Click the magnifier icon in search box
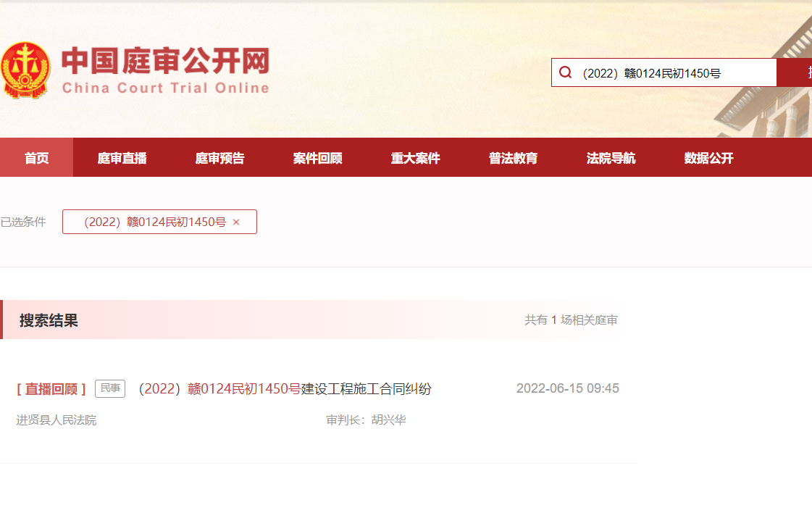812x513 pixels. pos(566,72)
